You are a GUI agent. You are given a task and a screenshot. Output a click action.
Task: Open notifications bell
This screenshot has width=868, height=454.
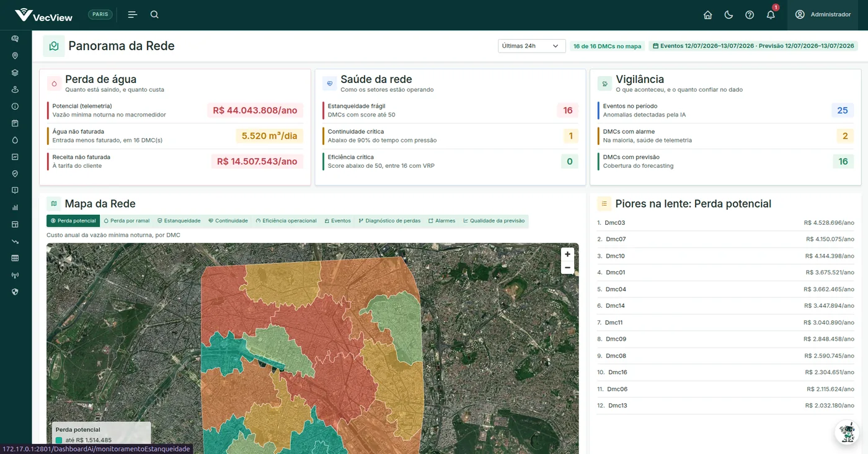771,15
